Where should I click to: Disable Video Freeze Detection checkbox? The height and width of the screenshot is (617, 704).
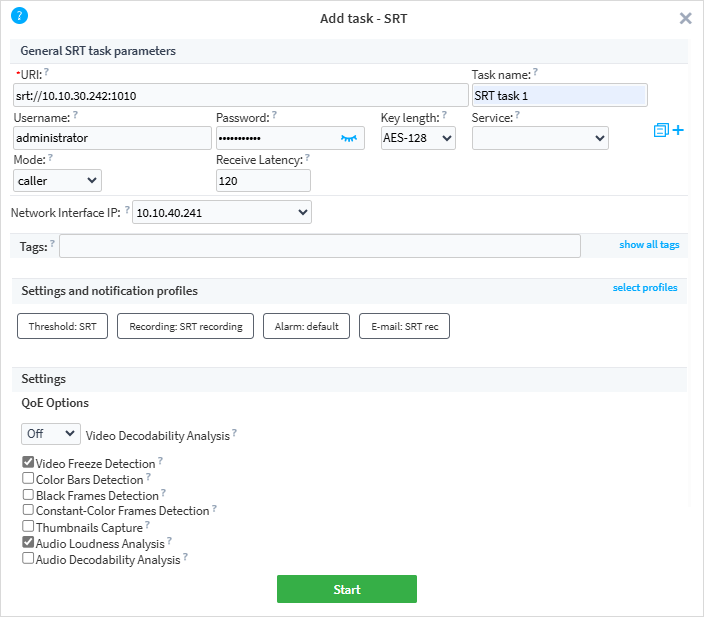pyautogui.click(x=28, y=464)
